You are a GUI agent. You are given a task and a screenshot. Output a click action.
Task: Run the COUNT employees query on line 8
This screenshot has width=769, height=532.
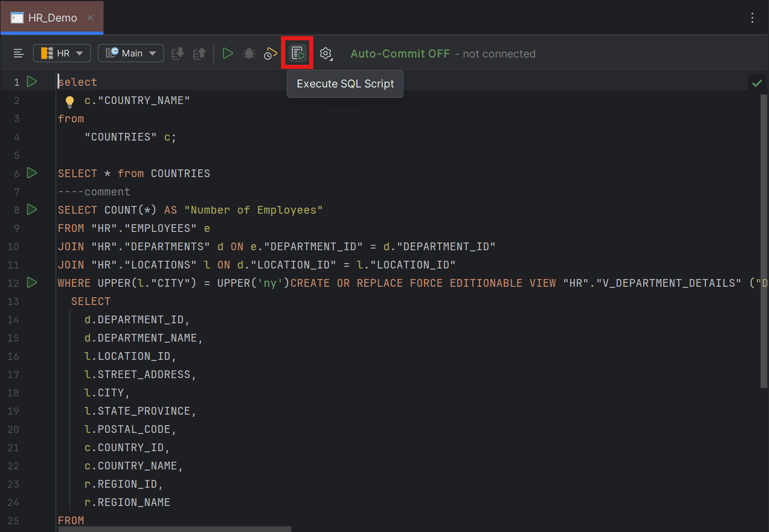32,209
